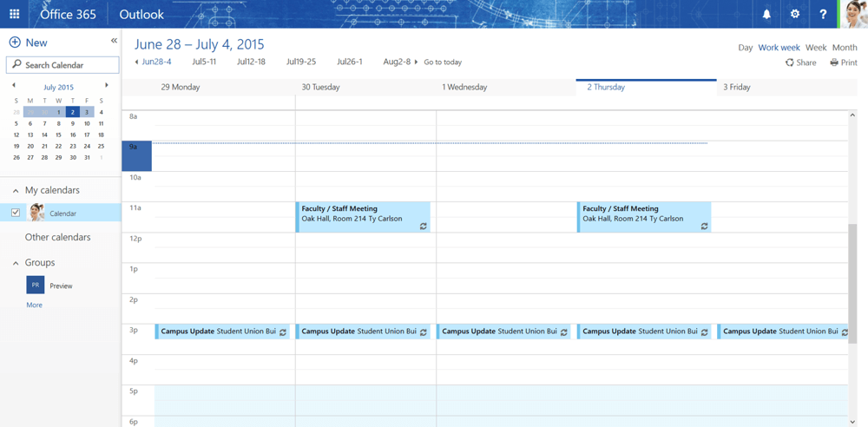868x427 pixels.
Task: Open the settings gear menu
Action: click(x=795, y=14)
